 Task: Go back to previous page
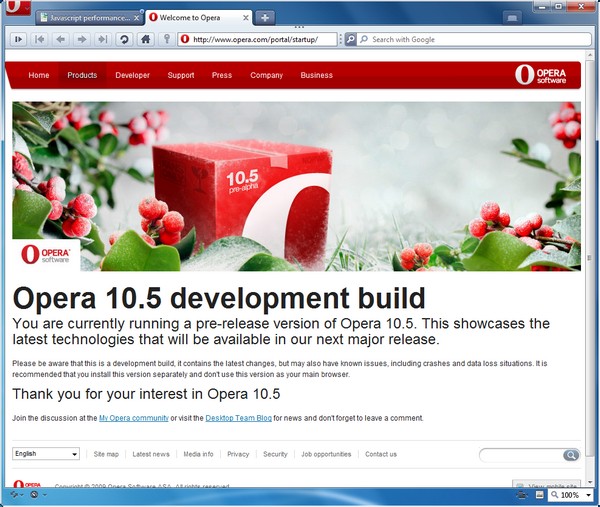60,39
